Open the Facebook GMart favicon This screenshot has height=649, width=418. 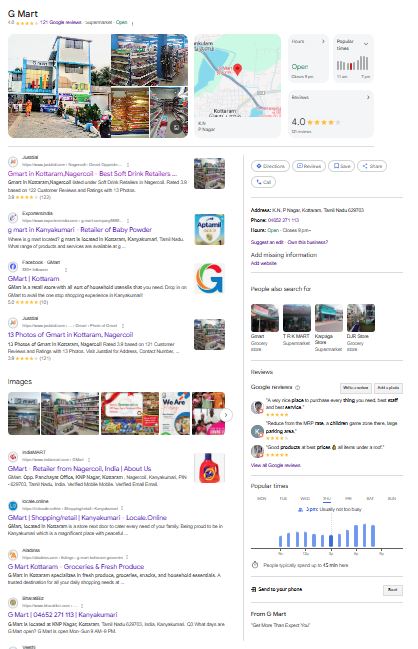click(x=13, y=266)
